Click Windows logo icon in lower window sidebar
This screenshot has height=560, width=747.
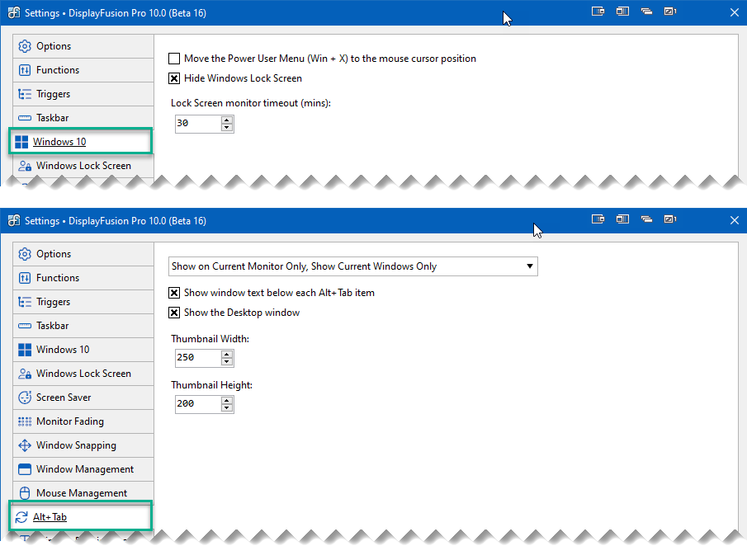click(x=25, y=350)
